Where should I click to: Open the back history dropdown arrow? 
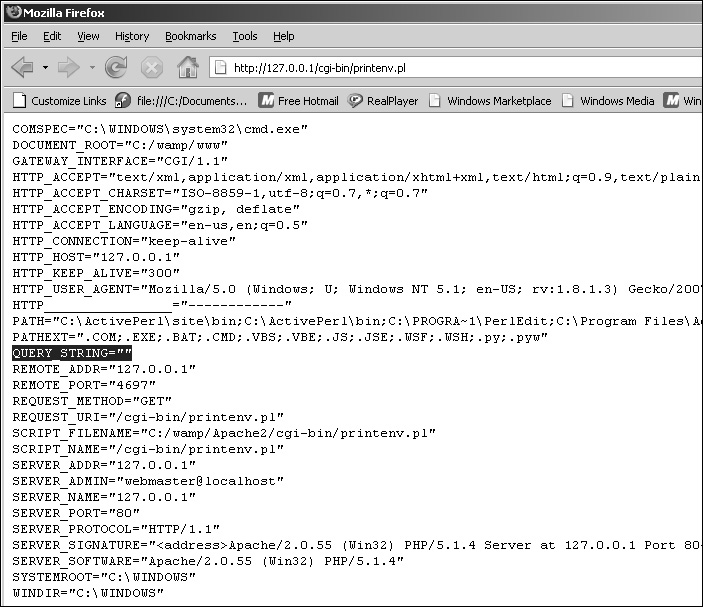pyautogui.click(x=45, y=68)
